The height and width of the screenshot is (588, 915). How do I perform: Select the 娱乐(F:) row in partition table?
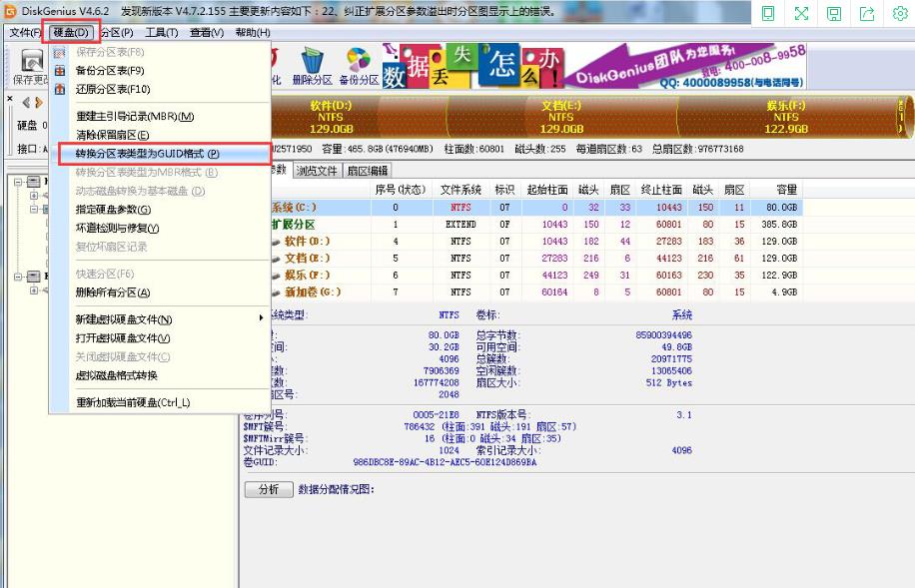click(536, 275)
